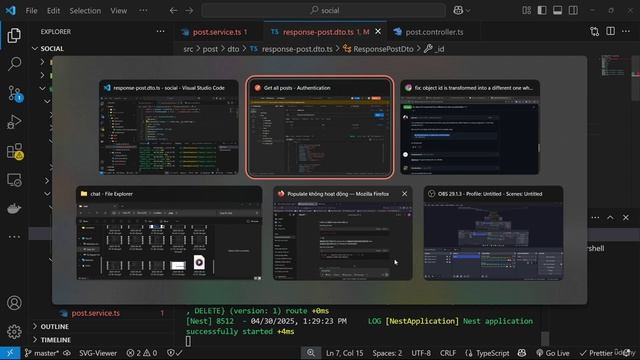
Task: Click Prettier in the status bar
Action: click(596, 353)
